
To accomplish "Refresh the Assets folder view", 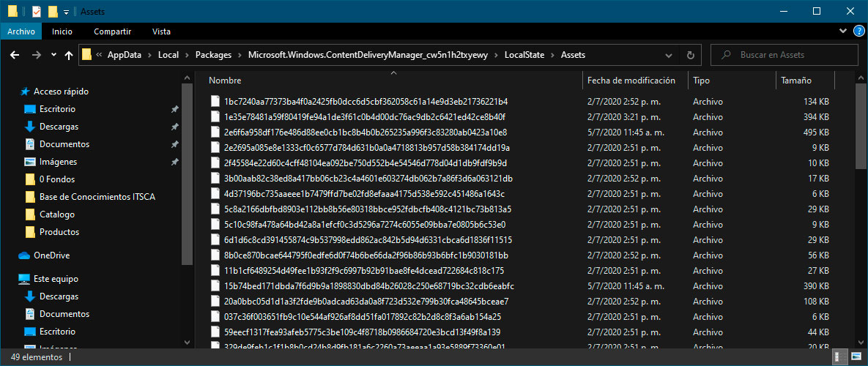I will click(689, 55).
